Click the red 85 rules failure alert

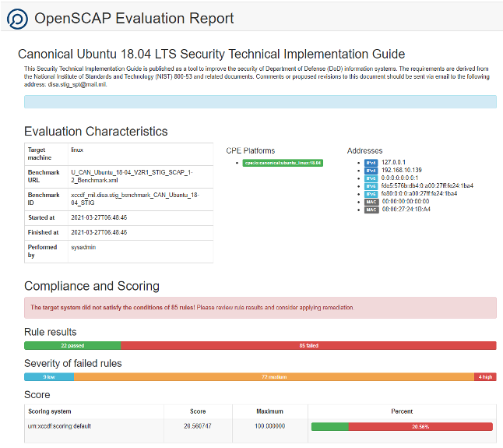[260, 308]
